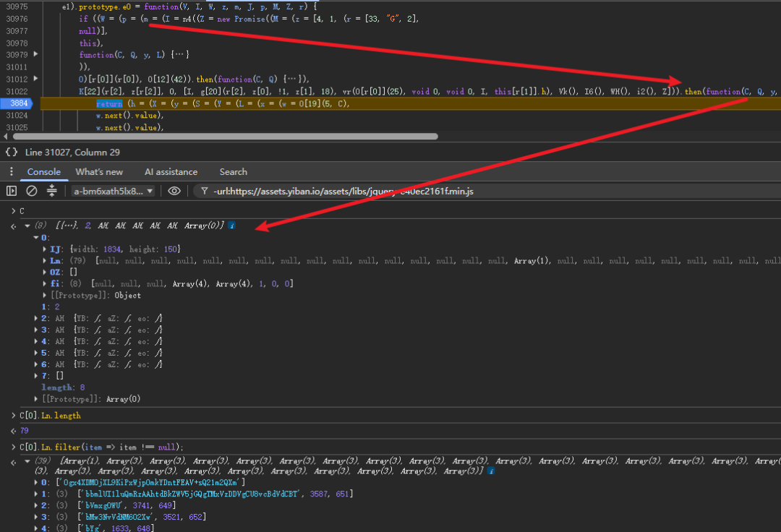
Task: Open the AI assistance tab
Action: tap(171, 172)
